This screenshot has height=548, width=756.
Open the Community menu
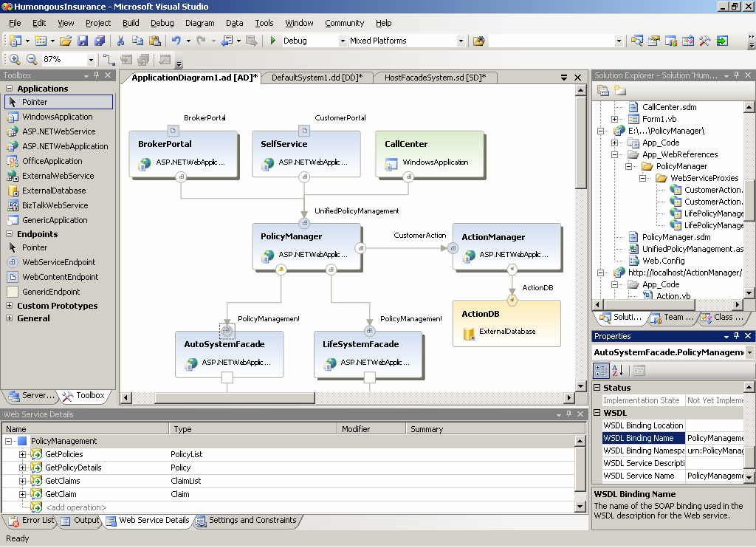344,23
